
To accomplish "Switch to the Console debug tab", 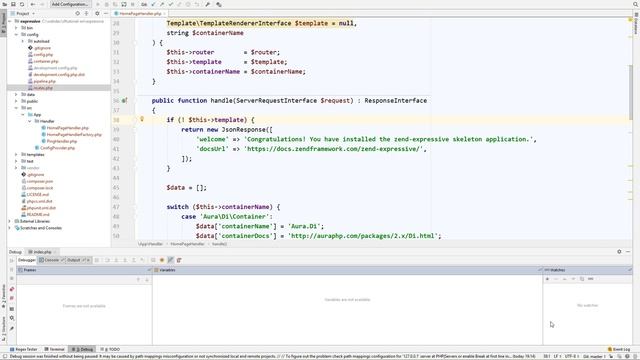I will [x=51, y=260].
